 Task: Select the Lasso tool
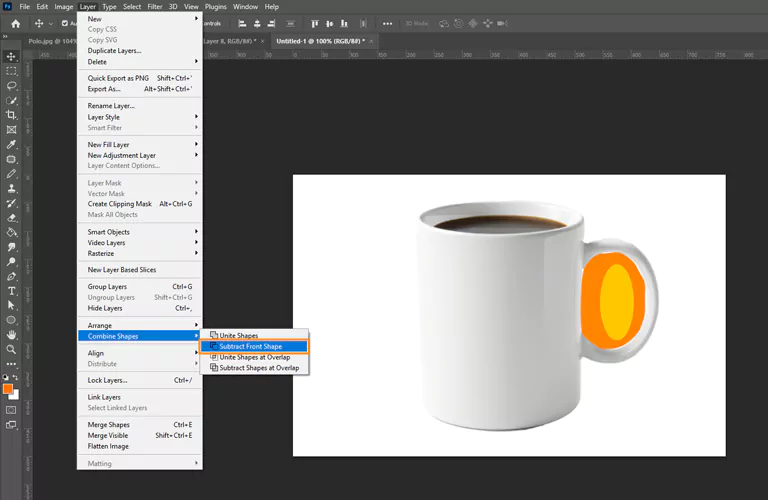(11, 86)
